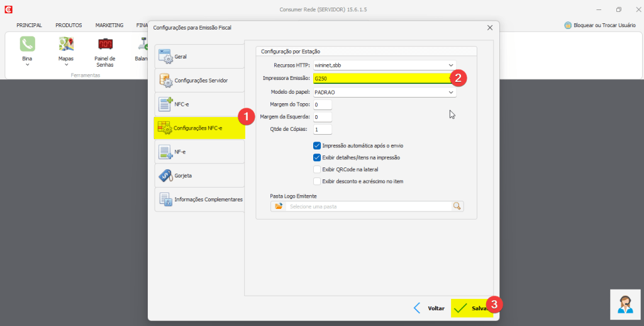Enable Exibir desconto e acréscimo no item
The image size is (644, 326).
click(x=317, y=181)
